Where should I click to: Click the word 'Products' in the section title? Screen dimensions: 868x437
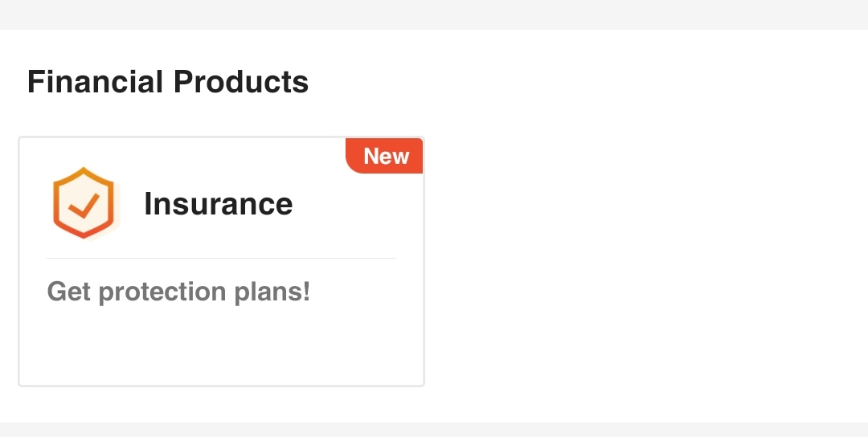tap(241, 82)
